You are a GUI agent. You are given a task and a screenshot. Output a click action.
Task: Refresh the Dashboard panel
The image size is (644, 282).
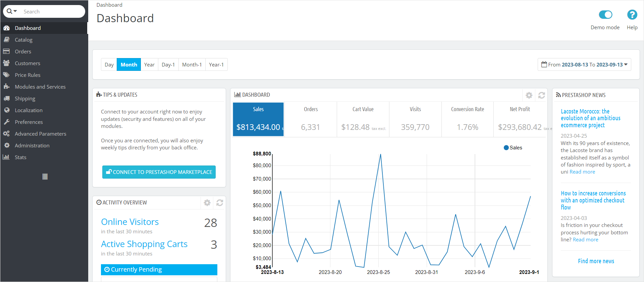coord(542,95)
